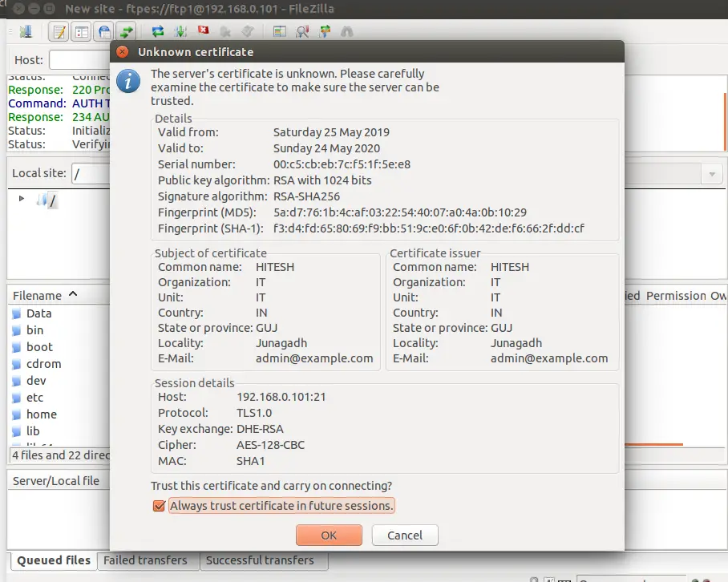Screen dimensions: 728x582
Task: Select the Data folder row
Action: (59, 313)
